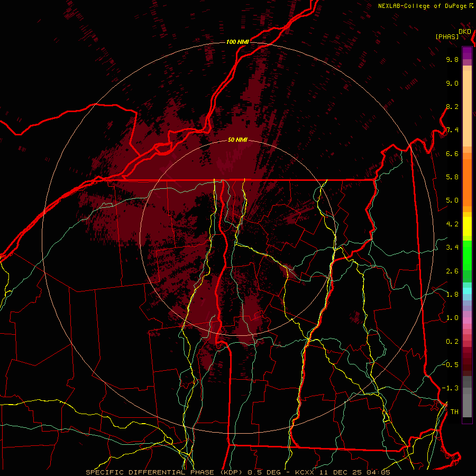Click the 6.6 value on the color scale
Image resolution: width=476 pixels, height=476 pixels.
[452, 153]
